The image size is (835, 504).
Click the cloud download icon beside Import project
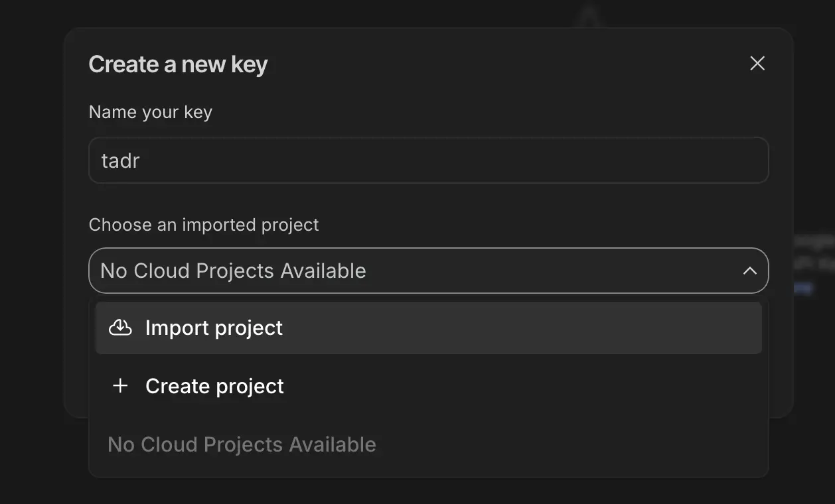click(120, 327)
